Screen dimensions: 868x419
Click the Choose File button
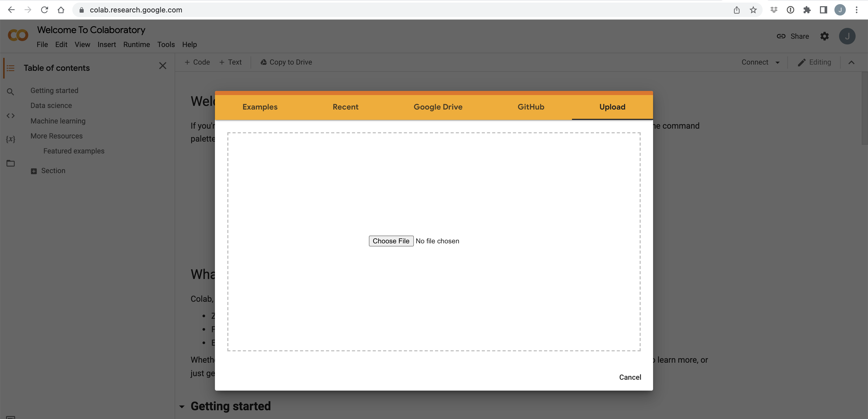(391, 241)
